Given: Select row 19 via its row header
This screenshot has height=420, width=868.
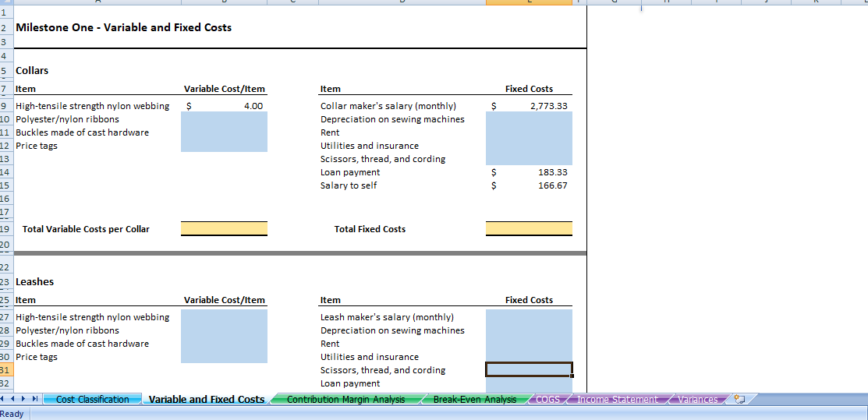Looking at the screenshot, I should pos(6,229).
